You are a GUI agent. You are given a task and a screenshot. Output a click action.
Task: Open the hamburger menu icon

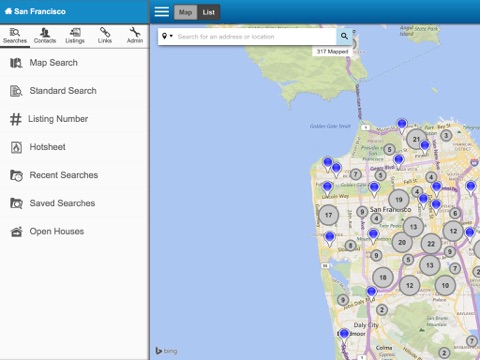pyautogui.click(x=162, y=12)
